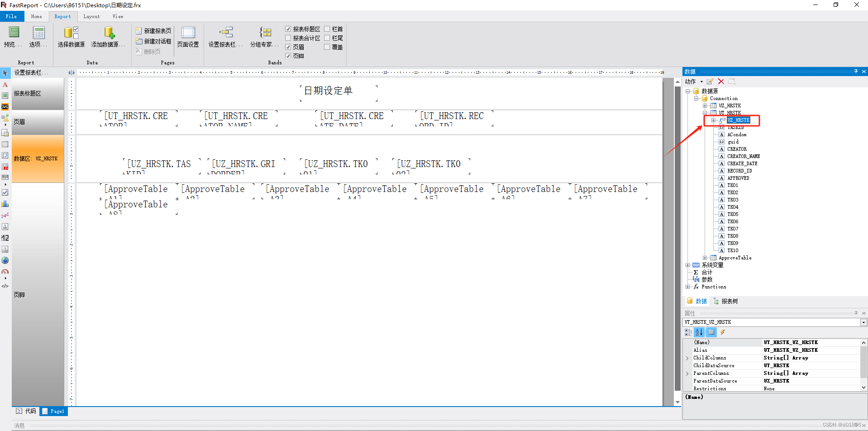This screenshot has height=431, width=868.
Task: Switch to the Home ribbon tab
Action: click(36, 16)
